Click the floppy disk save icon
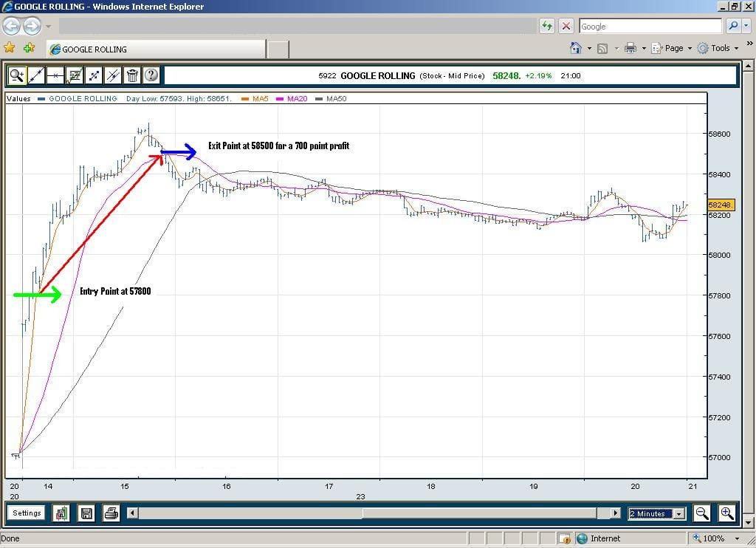 (x=86, y=513)
